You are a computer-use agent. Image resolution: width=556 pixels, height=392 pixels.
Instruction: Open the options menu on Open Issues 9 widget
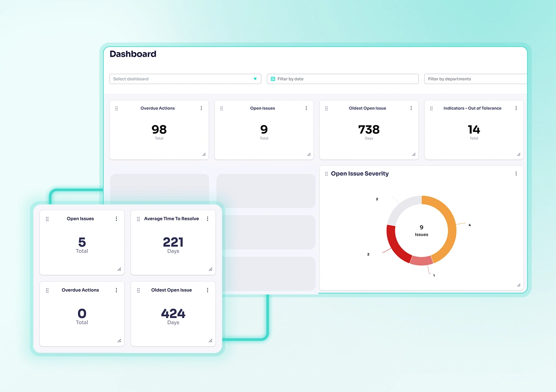[x=306, y=108]
